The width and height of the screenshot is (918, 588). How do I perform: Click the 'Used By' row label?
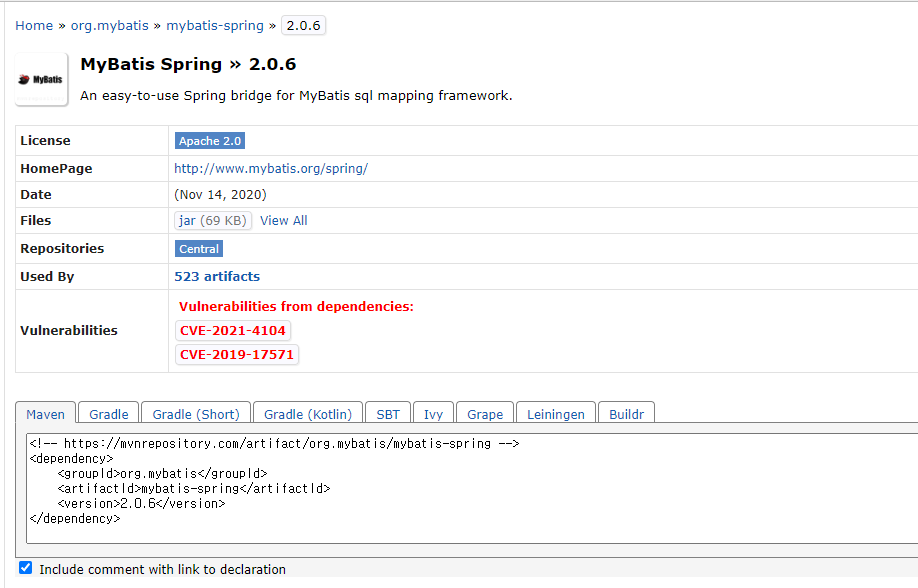point(47,276)
